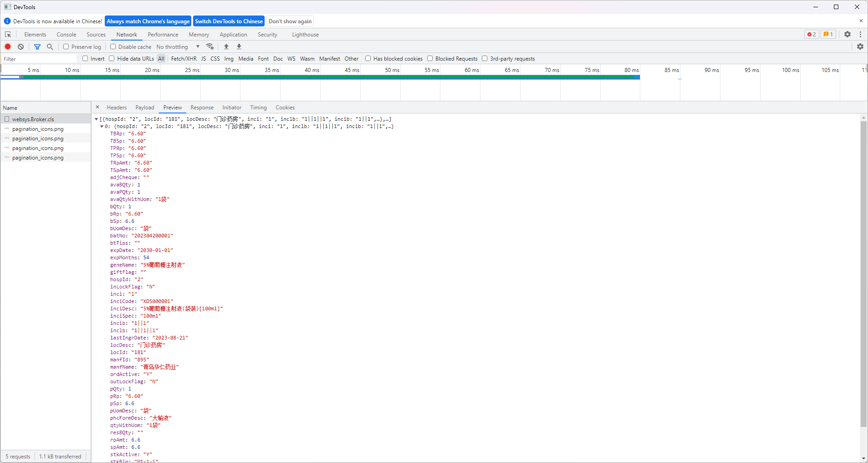
Task: Open the No throttling dropdown
Action: pyautogui.click(x=178, y=46)
